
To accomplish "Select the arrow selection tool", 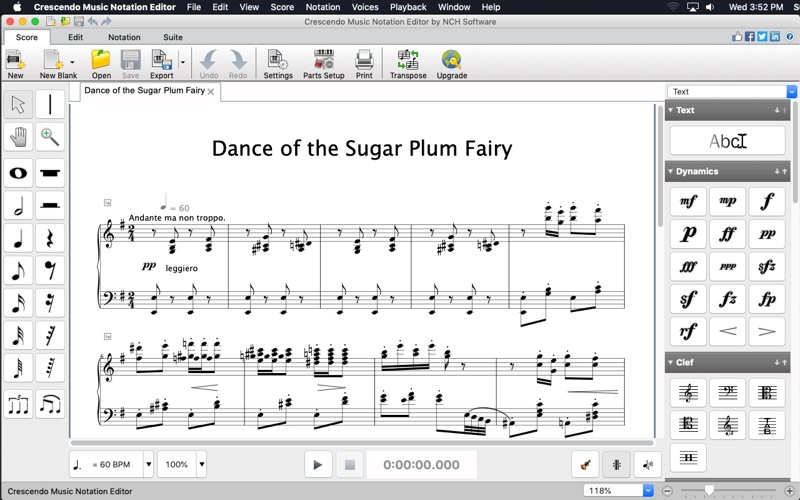I will [x=18, y=105].
